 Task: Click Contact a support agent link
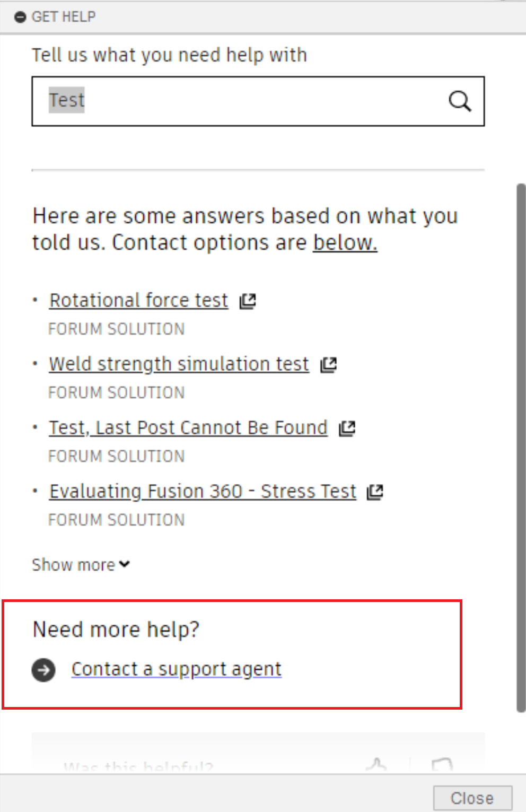(x=176, y=669)
